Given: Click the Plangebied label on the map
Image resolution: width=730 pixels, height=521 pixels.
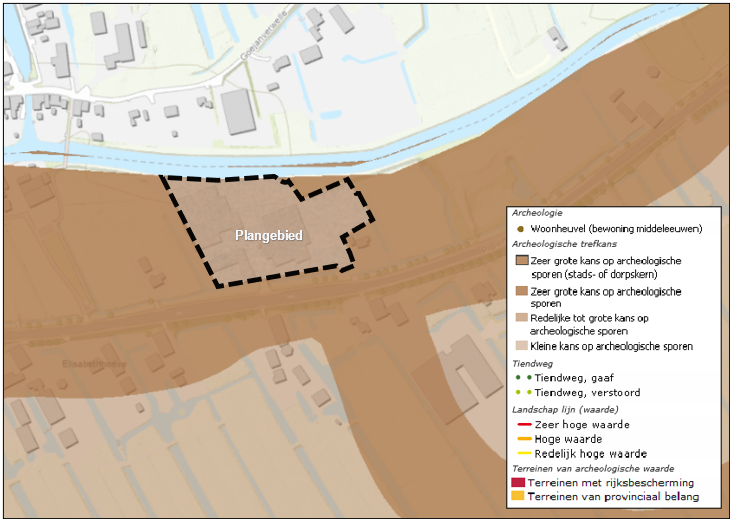Looking at the screenshot, I should click(x=269, y=236).
